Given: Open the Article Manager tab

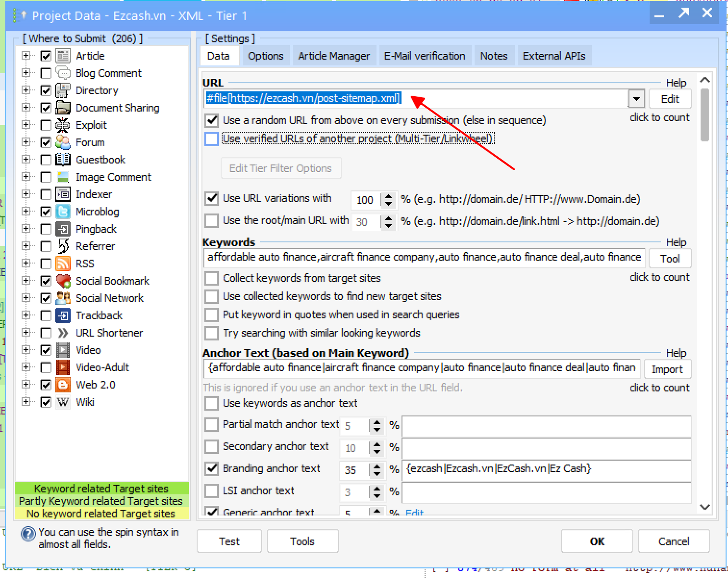Looking at the screenshot, I should point(334,56).
